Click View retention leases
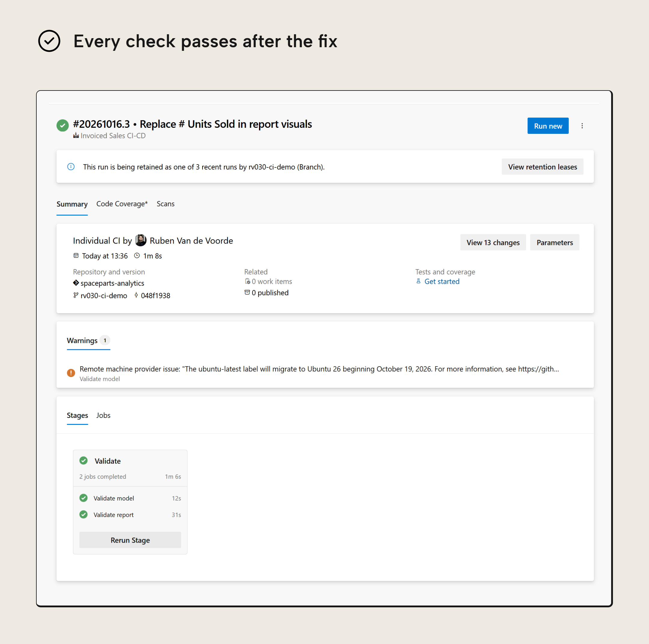 tap(543, 167)
